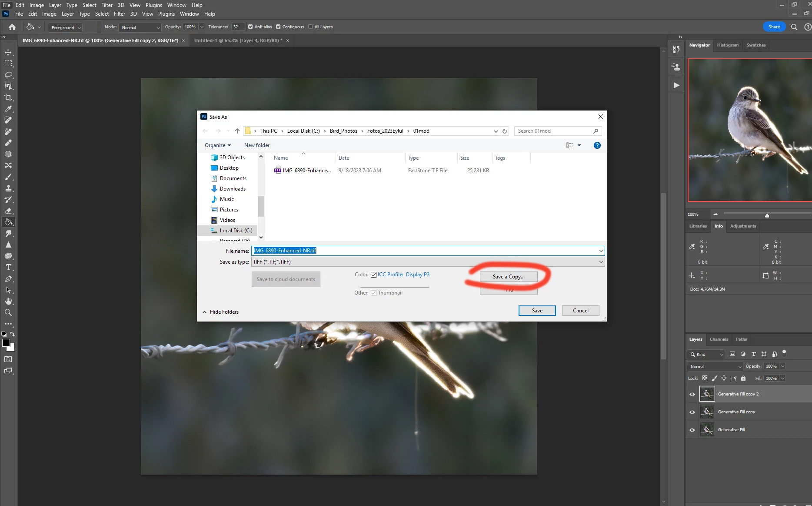Image resolution: width=812 pixels, height=506 pixels.
Task: Toggle the Contiguous checkbox
Action: 278,27
